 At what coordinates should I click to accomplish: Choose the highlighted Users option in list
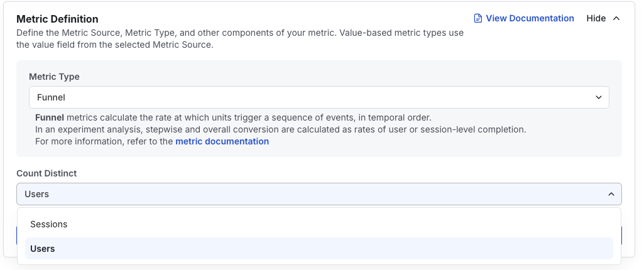pyautogui.click(x=43, y=249)
